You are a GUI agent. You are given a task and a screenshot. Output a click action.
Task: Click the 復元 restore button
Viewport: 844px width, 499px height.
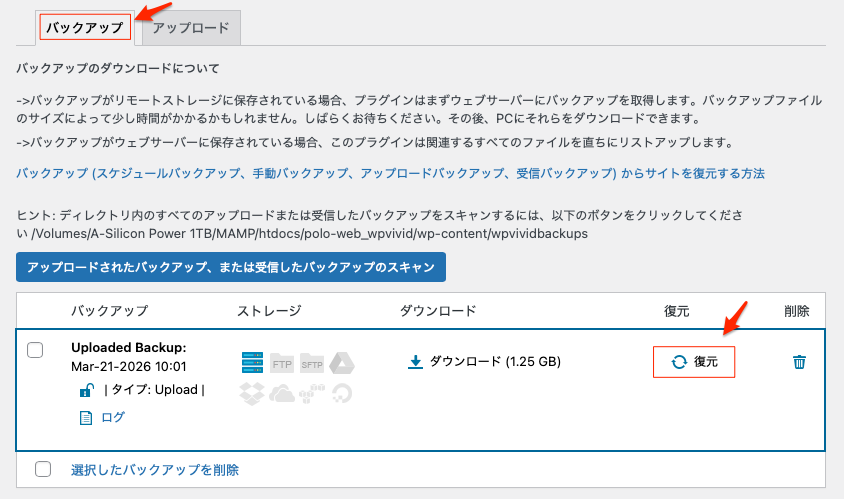coord(694,362)
